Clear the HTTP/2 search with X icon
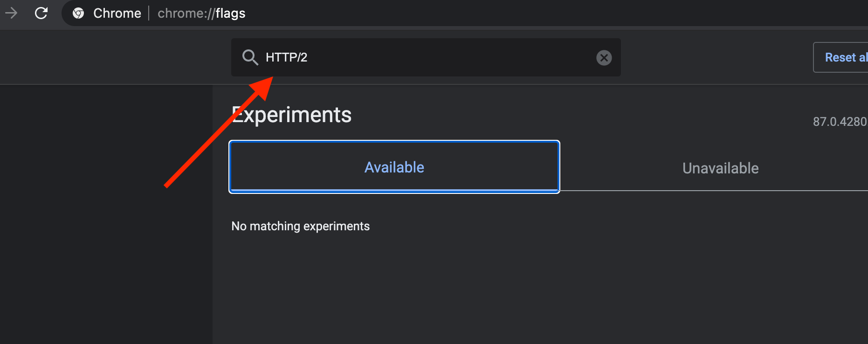Viewport: 868px width, 344px height. (x=604, y=58)
